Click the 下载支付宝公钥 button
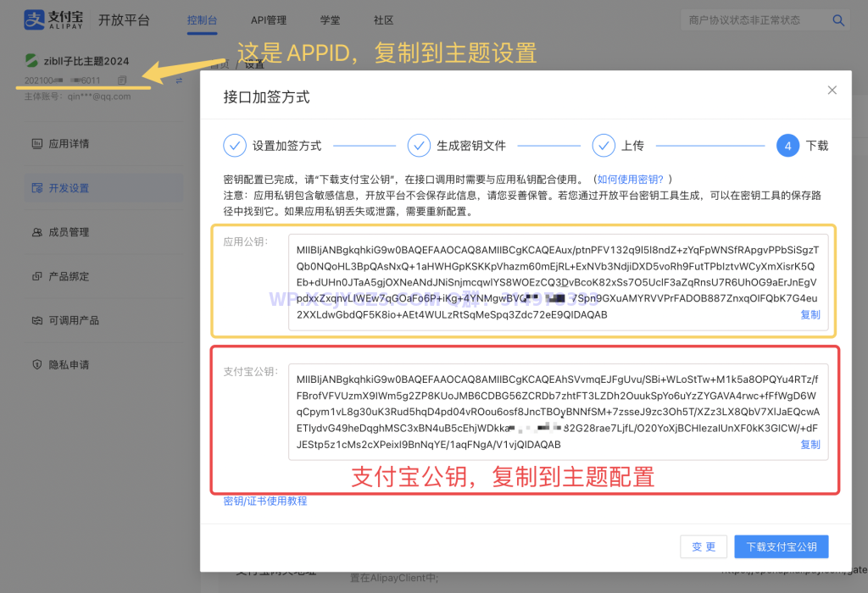Screen dimensions: 868x593 point(781,546)
